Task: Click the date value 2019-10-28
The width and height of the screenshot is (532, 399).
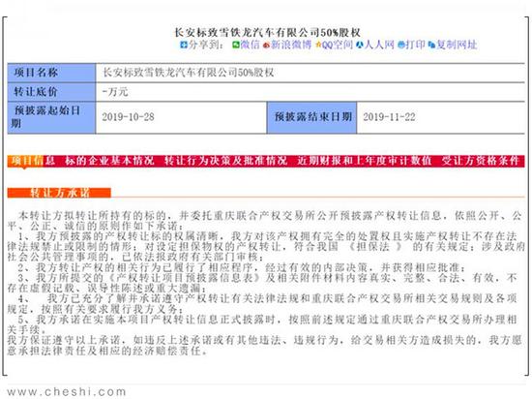Action: [x=129, y=117]
